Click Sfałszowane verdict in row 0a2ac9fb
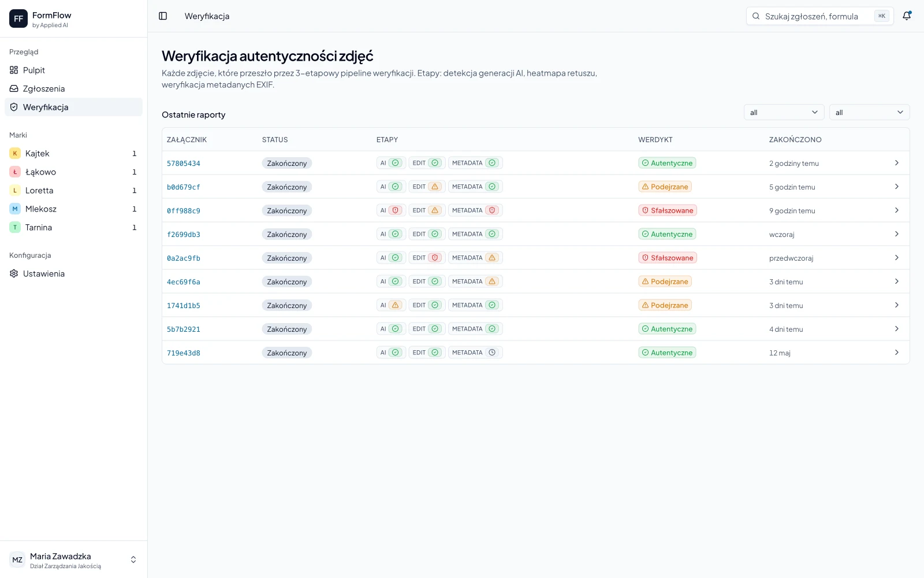Image resolution: width=924 pixels, height=578 pixels. click(x=668, y=258)
